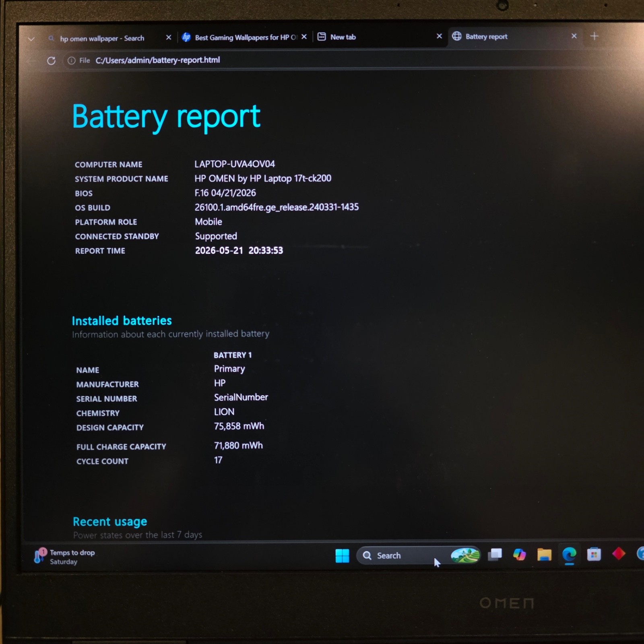
Task: Open Task View from taskbar
Action: coord(495,555)
